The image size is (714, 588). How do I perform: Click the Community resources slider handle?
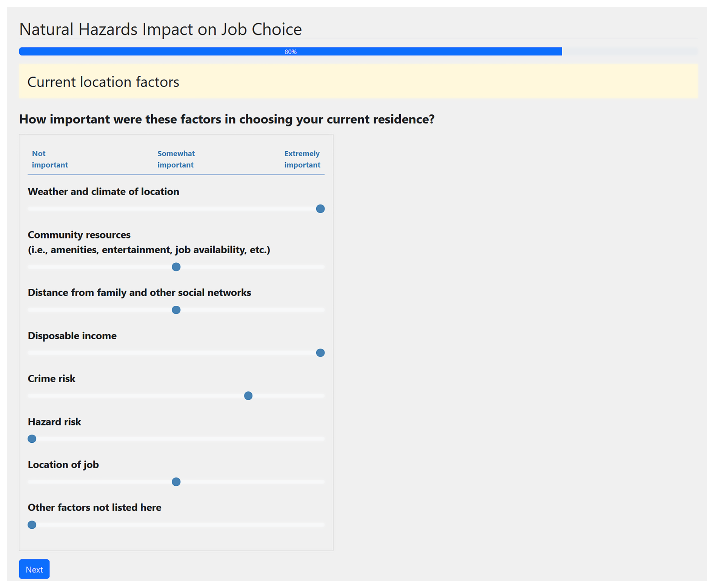point(176,267)
